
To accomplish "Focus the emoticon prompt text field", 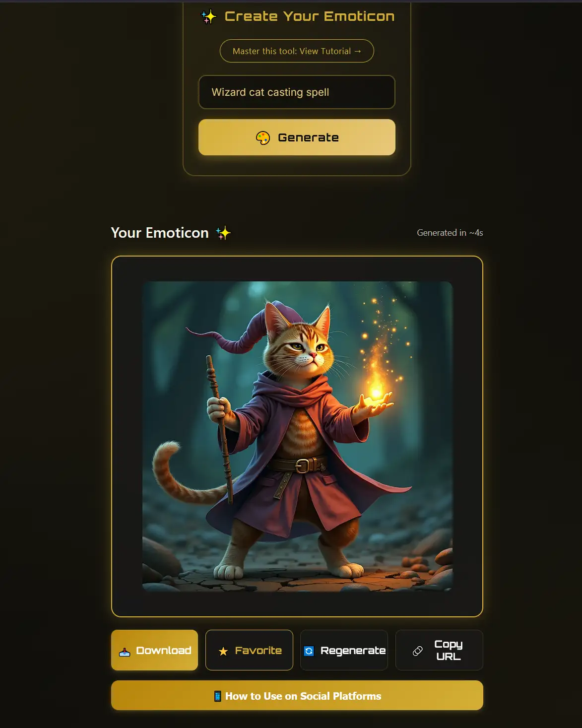I will click(x=297, y=92).
